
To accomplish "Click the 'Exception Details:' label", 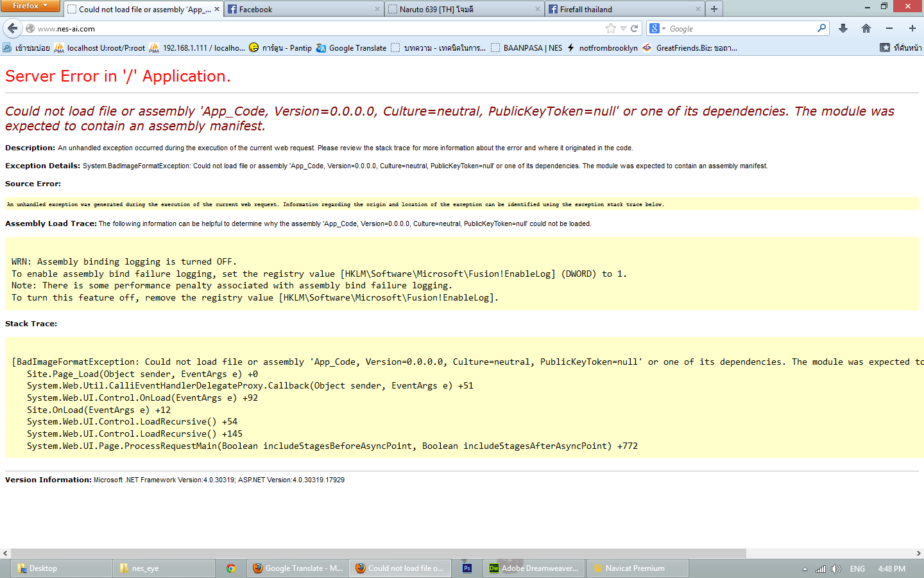I will click(42, 166).
